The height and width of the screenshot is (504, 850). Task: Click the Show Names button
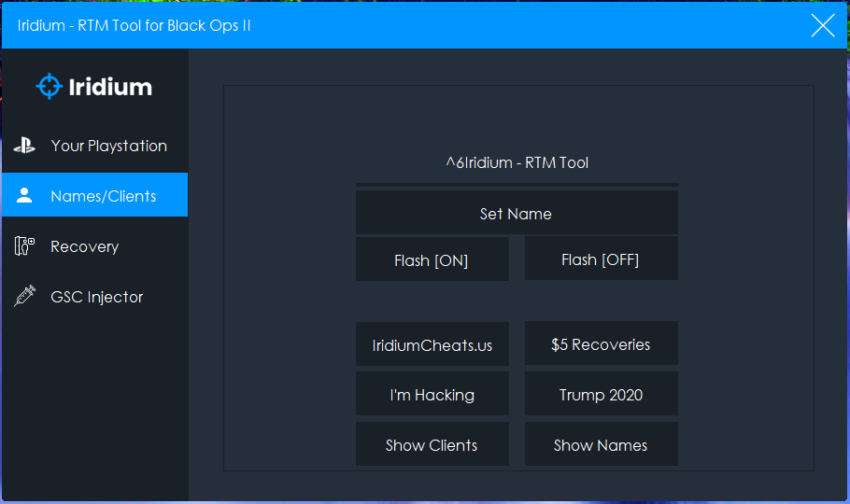click(602, 444)
